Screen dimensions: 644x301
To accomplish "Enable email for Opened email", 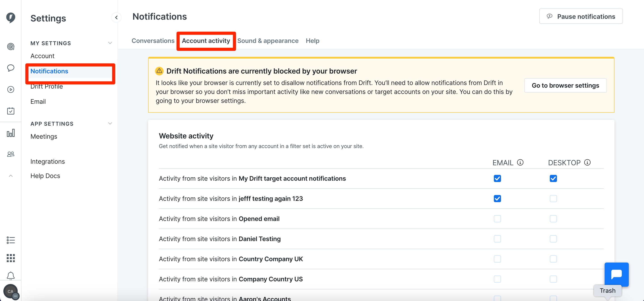I will point(497,219).
